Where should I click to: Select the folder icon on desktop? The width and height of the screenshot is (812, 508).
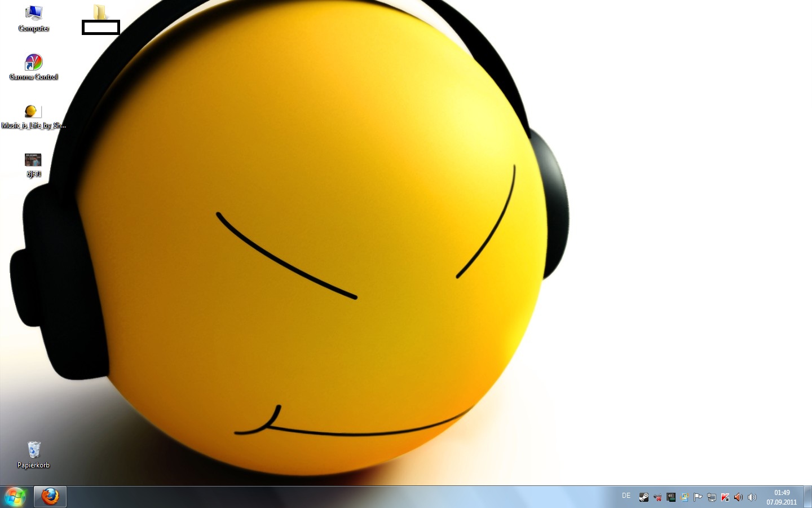point(100,12)
